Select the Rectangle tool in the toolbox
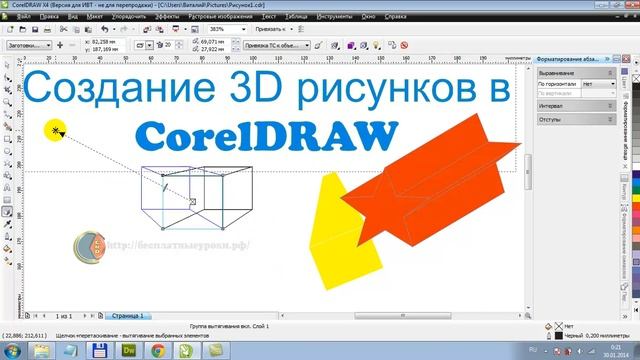The height and width of the screenshot is (360, 640). coord(7,139)
